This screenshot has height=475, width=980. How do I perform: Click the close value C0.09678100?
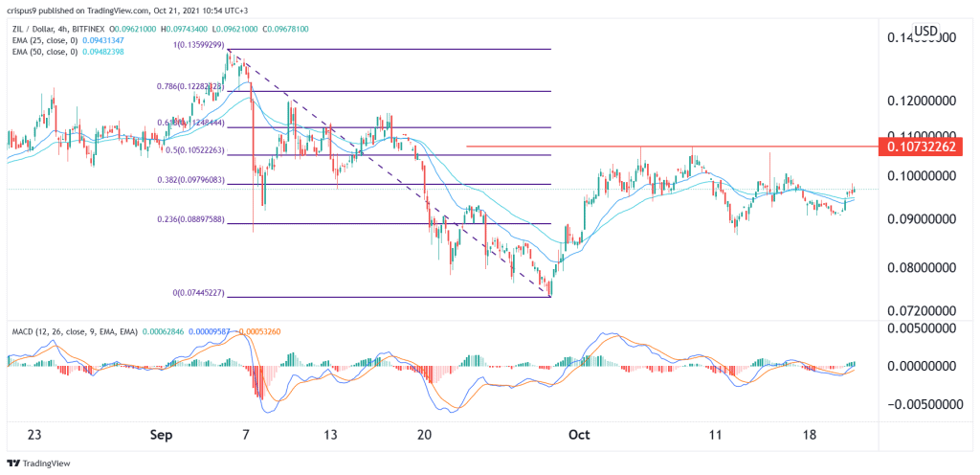click(x=285, y=30)
